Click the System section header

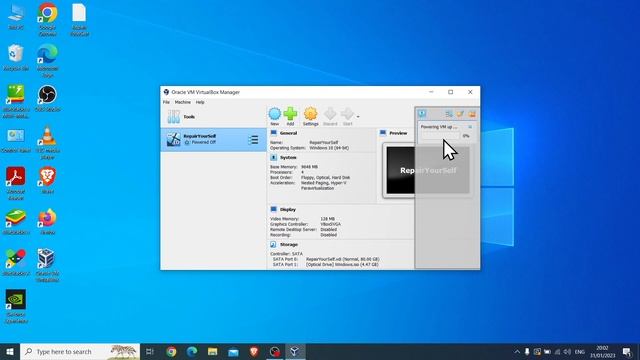click(x=288, y=158)
